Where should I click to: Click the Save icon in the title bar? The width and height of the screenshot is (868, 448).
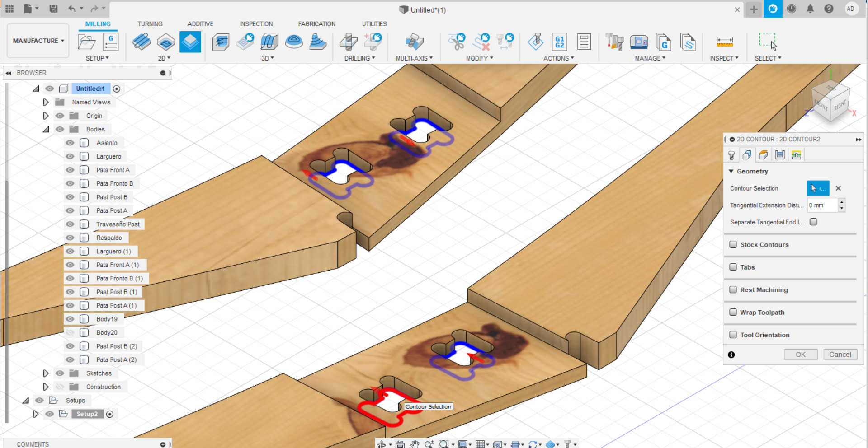53,9
